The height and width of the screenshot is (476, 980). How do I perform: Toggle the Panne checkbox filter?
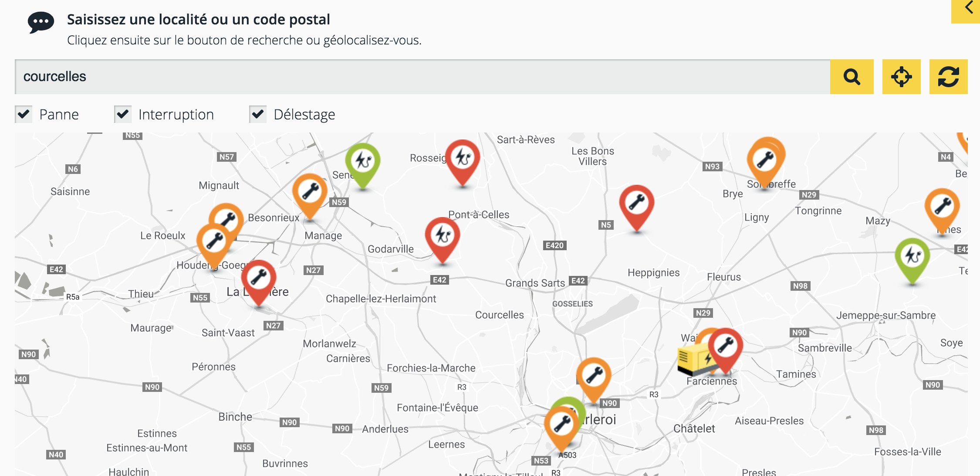[23, 115]
